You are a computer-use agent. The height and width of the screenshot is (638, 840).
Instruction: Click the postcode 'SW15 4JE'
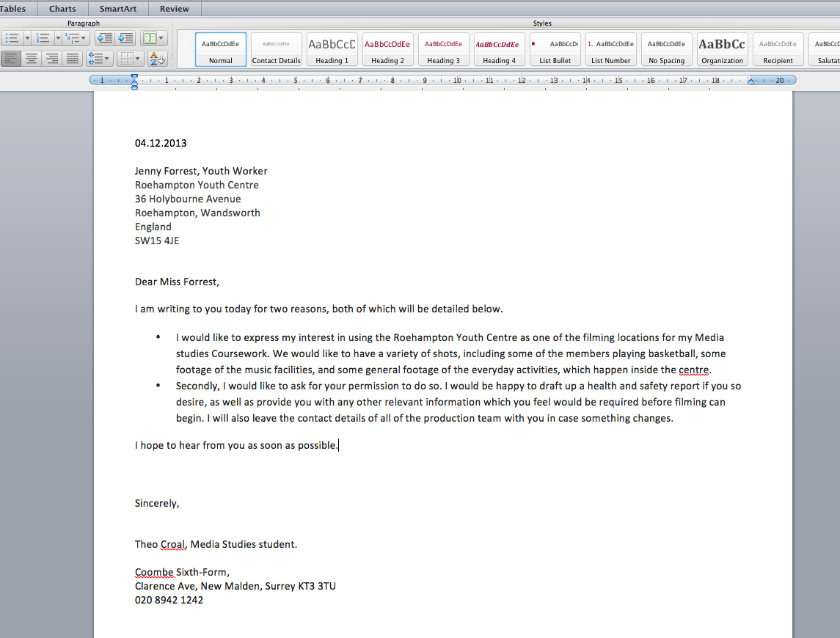[157, 241]
